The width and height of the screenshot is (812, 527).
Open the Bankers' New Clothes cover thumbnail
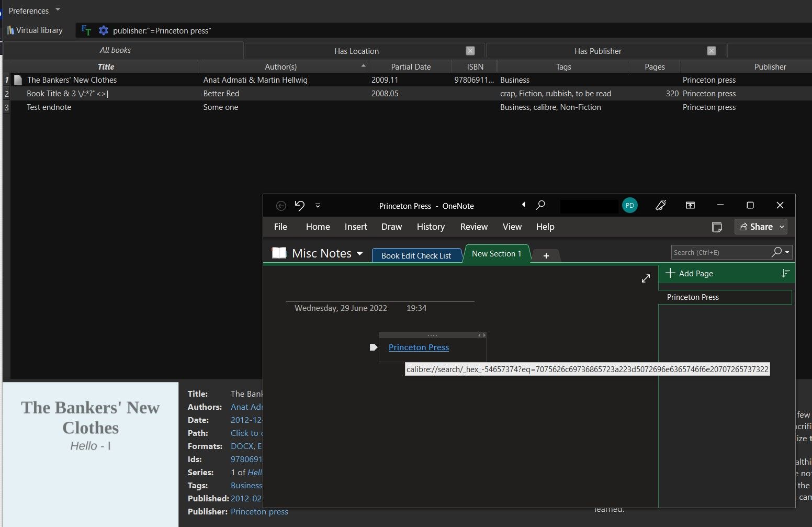[91, 454]
